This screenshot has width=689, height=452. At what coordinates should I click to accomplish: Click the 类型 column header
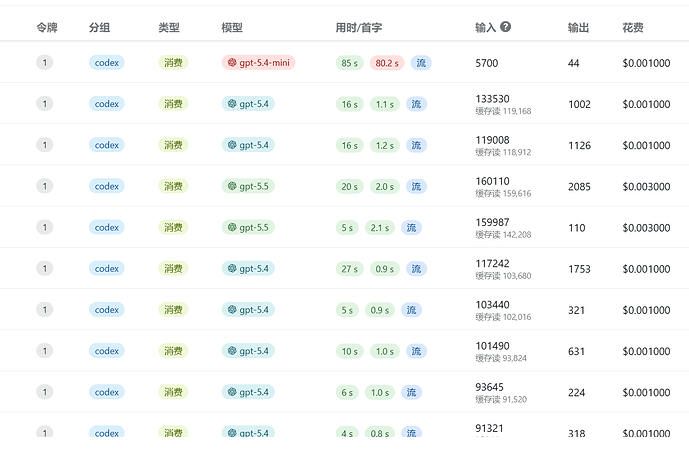[x=169, y=28]
